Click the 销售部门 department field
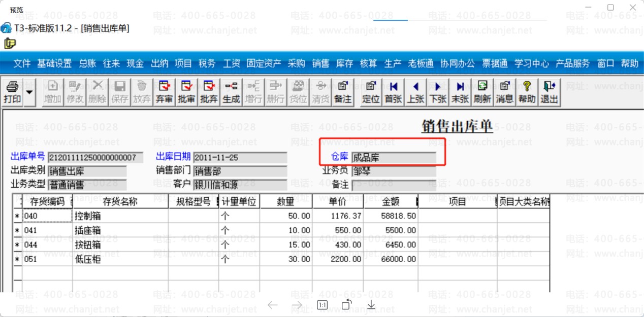The image size is (644, 317). (x=240, y=171)
